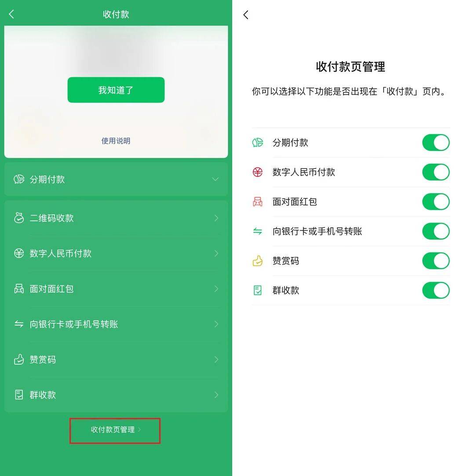Click the 二维码收款 money bag icon
This screenshot has width=464, height=476.
pos(19,218)
